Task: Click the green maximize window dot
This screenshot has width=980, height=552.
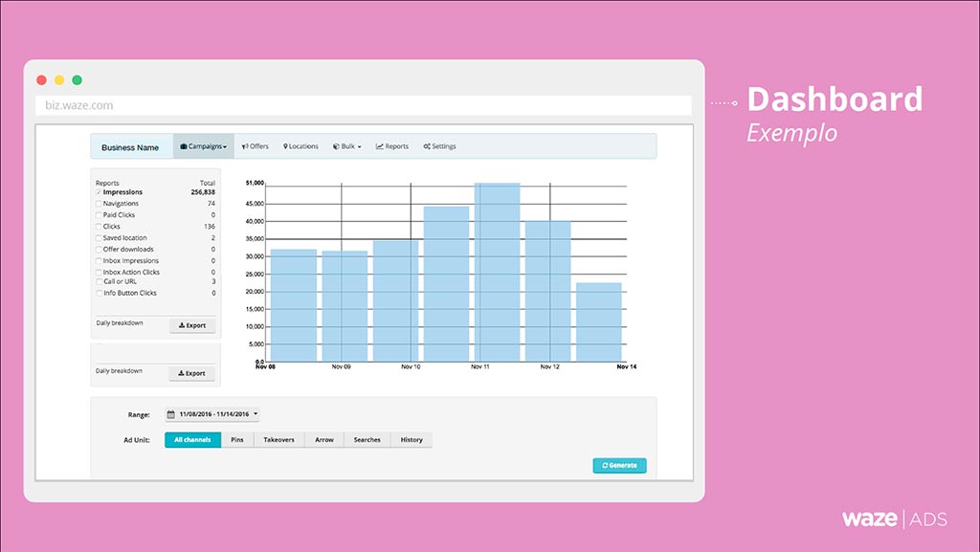Action: (x=77, y=80)
